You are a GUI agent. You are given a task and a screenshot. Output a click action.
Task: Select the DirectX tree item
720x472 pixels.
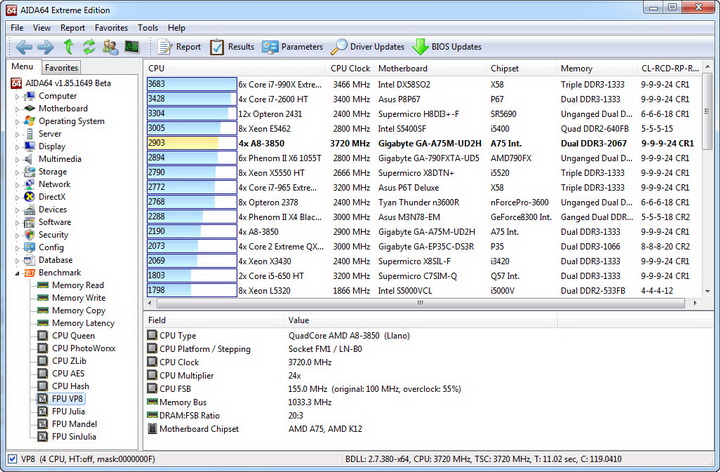52,197
